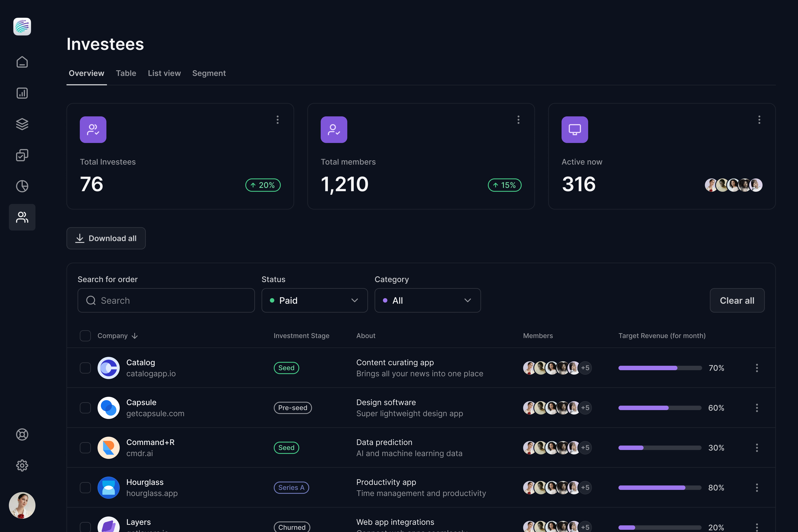Click the hourglass.app text
This screenshot has height=532, width=798.
click(152, 493)
